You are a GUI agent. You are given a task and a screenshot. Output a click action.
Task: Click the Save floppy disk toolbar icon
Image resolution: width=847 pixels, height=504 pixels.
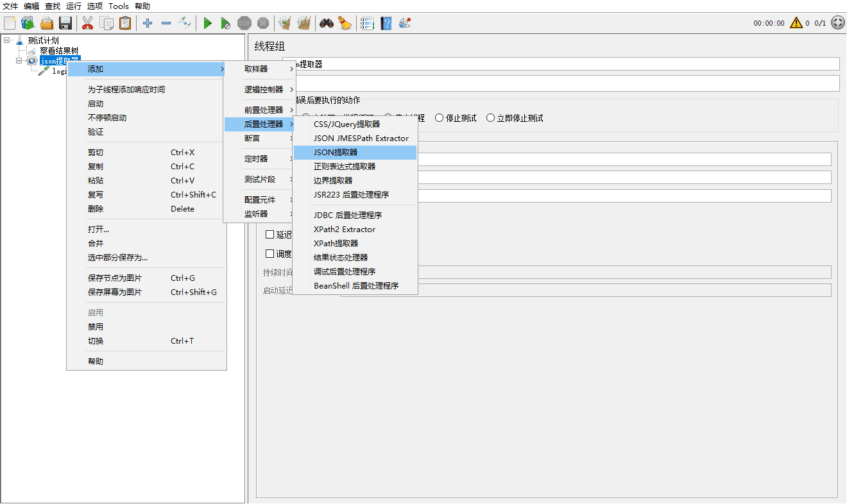[x=65, y=23]
